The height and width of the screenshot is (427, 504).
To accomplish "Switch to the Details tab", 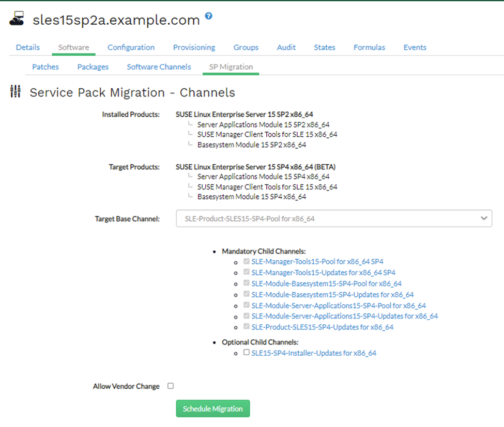I will [x=28, y=47].
